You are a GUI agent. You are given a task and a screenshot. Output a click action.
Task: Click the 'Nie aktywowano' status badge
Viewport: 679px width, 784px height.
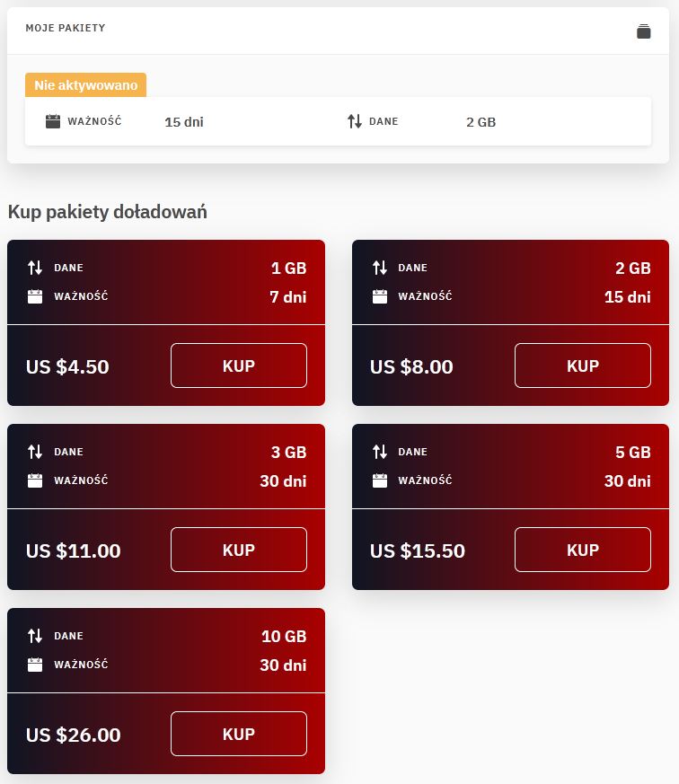pos(85,85)
